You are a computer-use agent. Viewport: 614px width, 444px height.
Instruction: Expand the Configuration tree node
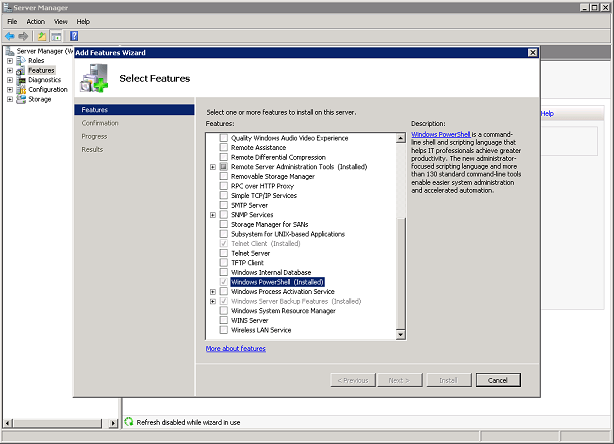coord(9,90)
